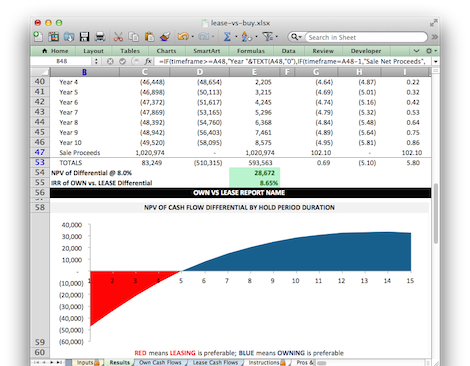
Task: Collapse the ribbon with the chevron
Action: (416, 51)
